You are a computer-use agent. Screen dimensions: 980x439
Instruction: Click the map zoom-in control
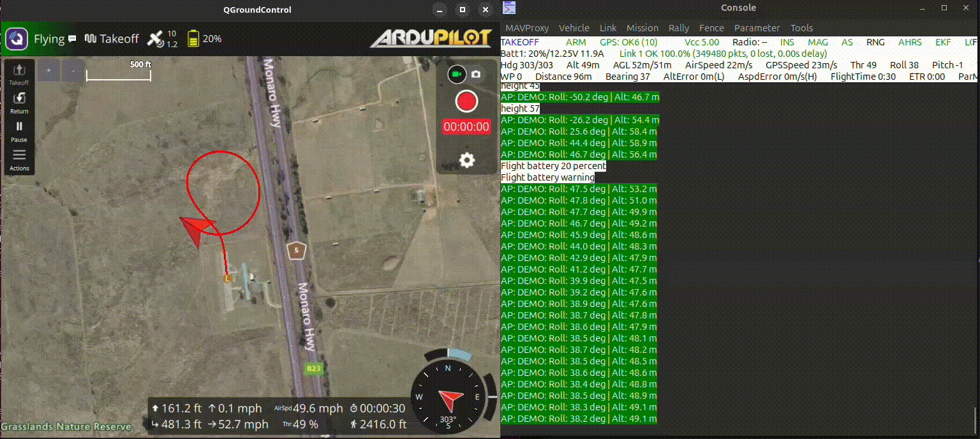pyautogui.click(x=48, y=70)
